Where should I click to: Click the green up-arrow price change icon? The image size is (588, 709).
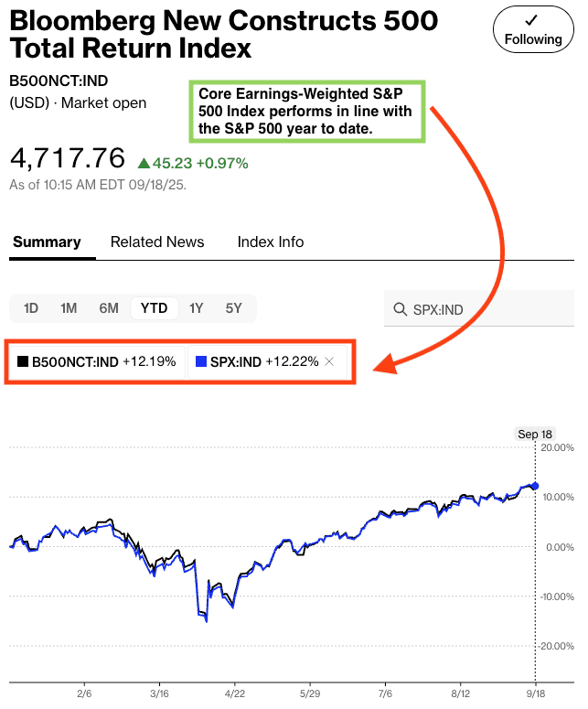143,164
